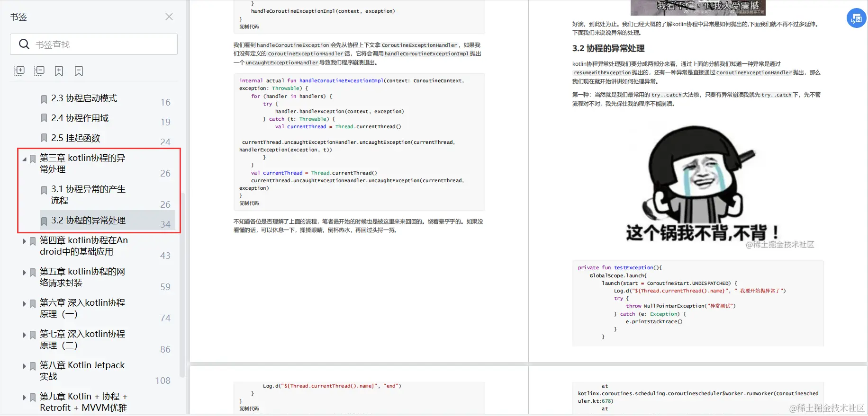Click bookmark flag icon beside 第九章
Image resolution: width=868 pixels, height=416 pixels.
(x=33, y=398)
